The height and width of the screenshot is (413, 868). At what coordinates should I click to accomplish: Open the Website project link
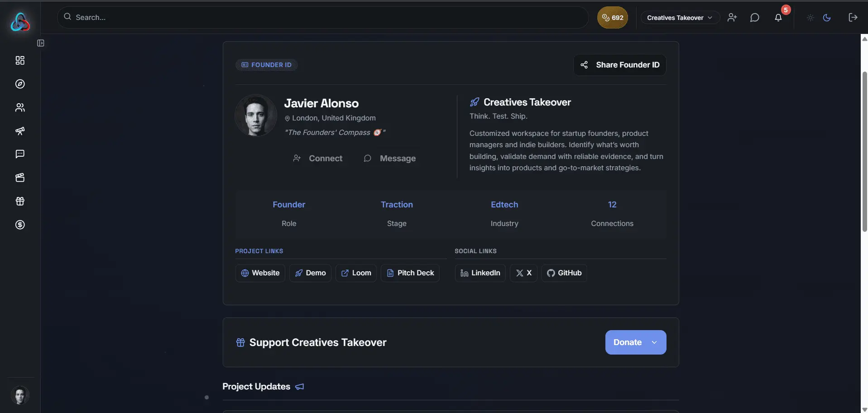tap(260, 273)
